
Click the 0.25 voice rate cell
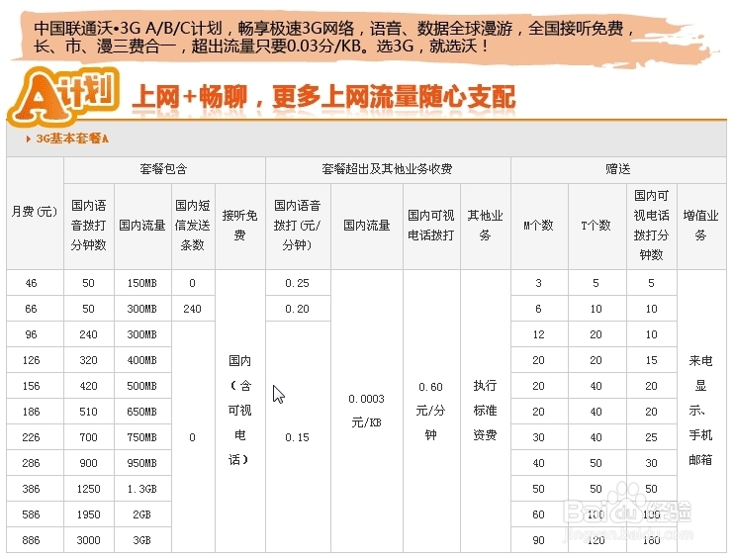[298, 283]
